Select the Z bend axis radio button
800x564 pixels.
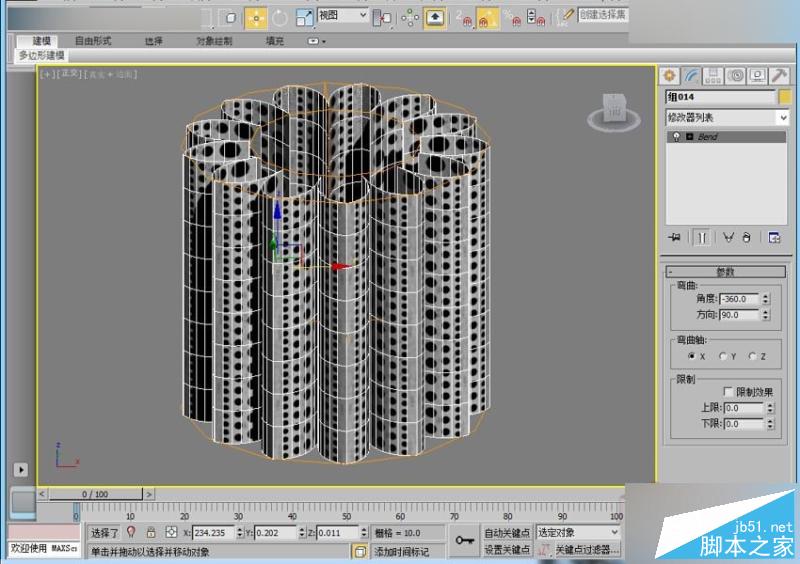point(750,356)
